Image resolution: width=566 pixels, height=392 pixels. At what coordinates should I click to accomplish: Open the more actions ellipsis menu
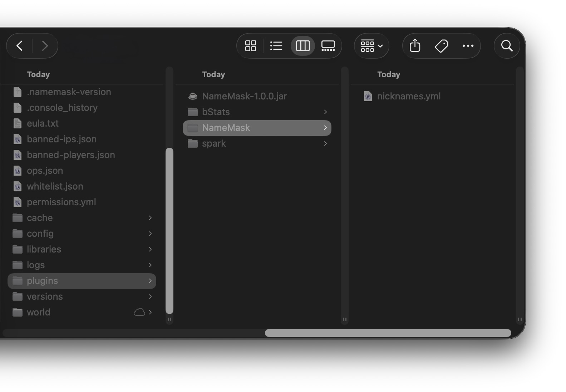click(468, 46)
